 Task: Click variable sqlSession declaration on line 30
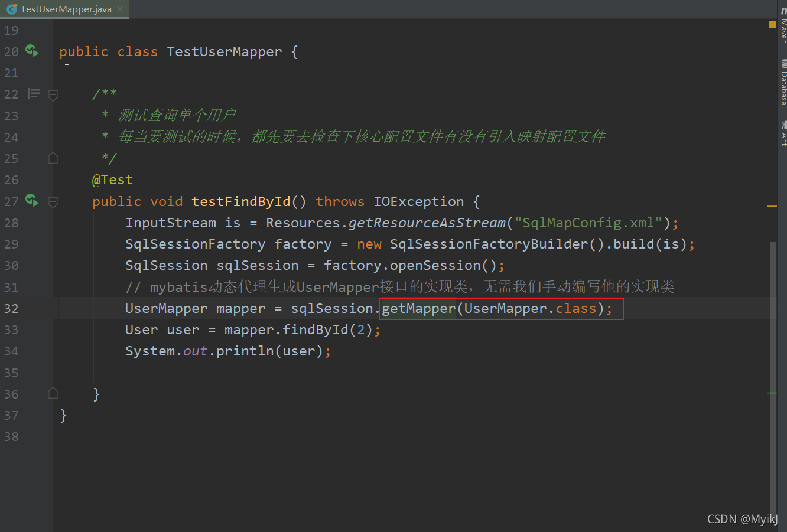pos(258,265)
